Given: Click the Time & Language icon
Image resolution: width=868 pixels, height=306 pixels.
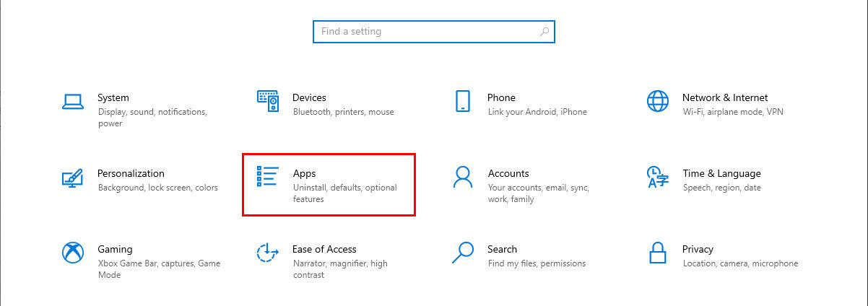Looking at the screenshot, I should click(657, 178).
